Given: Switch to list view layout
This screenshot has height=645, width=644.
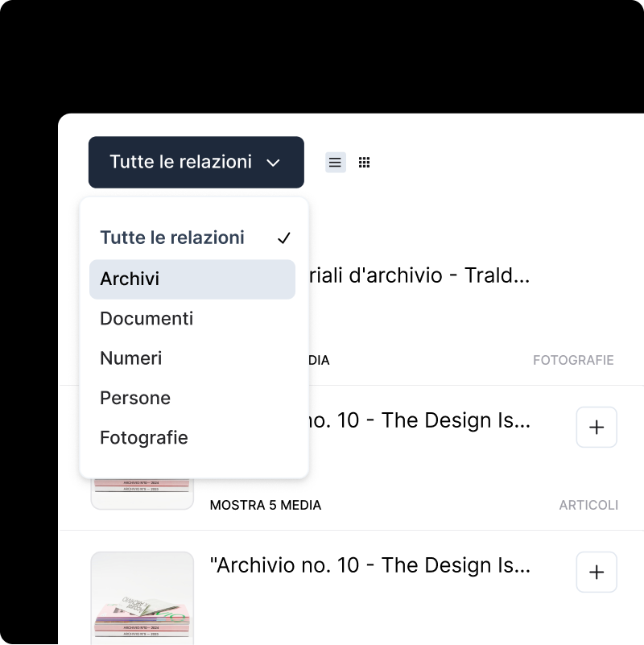Looking at the screenshot, I should [335, 163].
